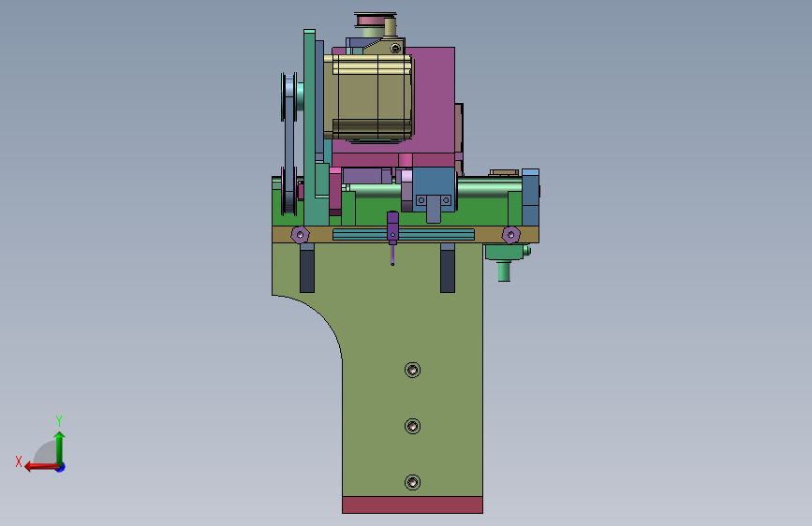Select the middle screw hole on olive plate
Screen dimensions: 812x526
412,426
